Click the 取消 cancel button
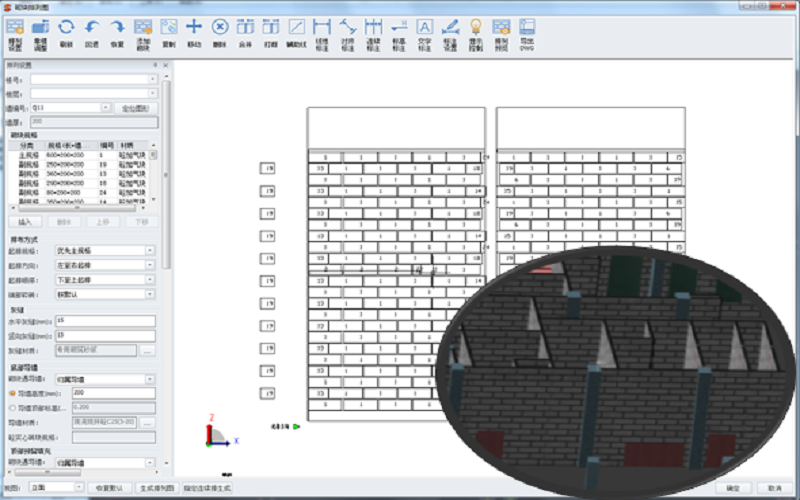Image resolution: width=800 pixels, height=500 pixels. coord(774,488)
